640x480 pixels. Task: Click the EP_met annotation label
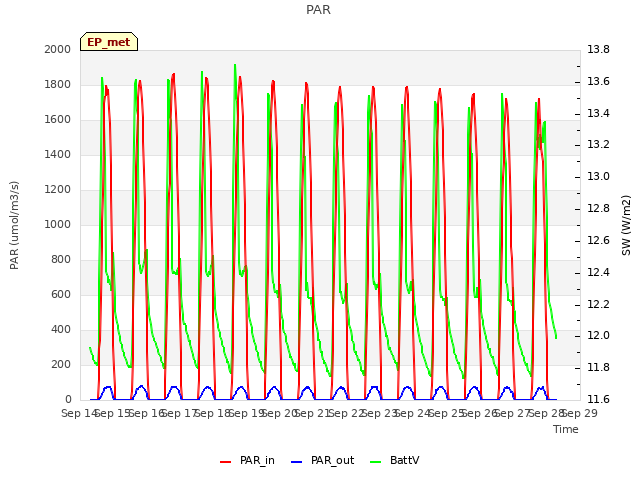click(x=109, y=42)
